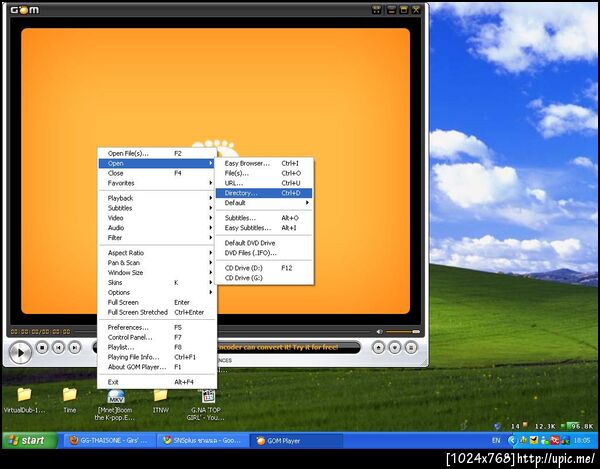The height and width of the screenshot is (469, 600).
Task: Choose Exit from the context menu
Action: [157, 382]
